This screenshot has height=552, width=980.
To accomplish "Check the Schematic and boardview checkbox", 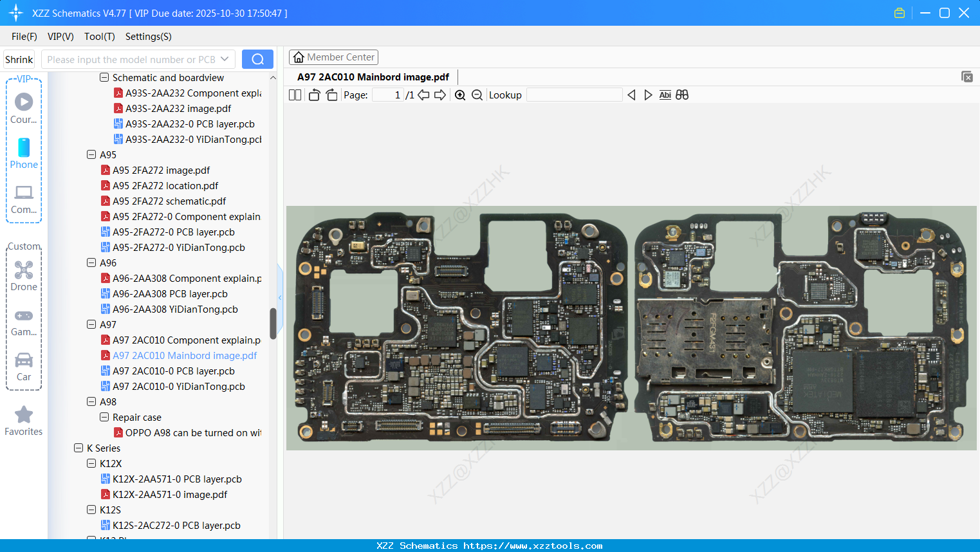I will (x=104, y=77).
